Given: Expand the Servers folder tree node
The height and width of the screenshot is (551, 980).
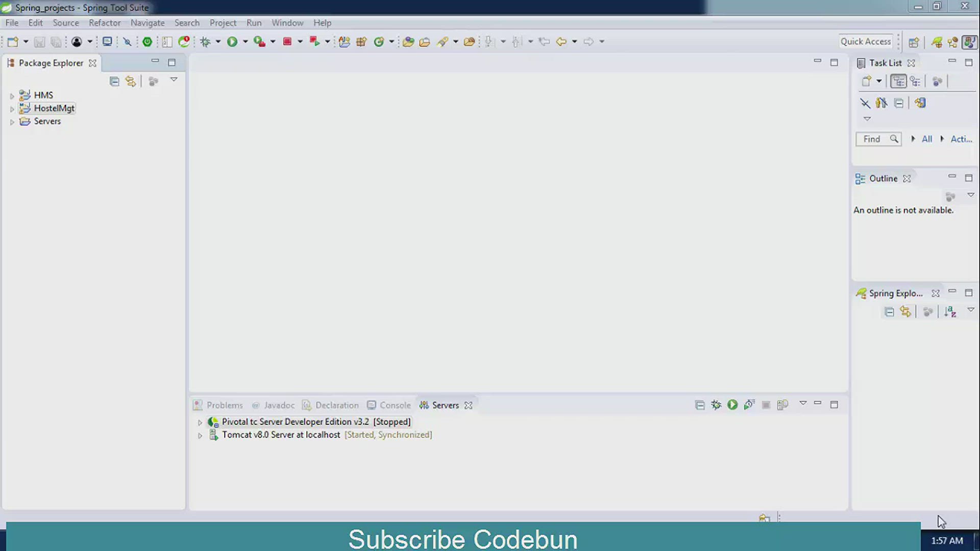Looking at the screenshot, I should click(x=12, y=122).
